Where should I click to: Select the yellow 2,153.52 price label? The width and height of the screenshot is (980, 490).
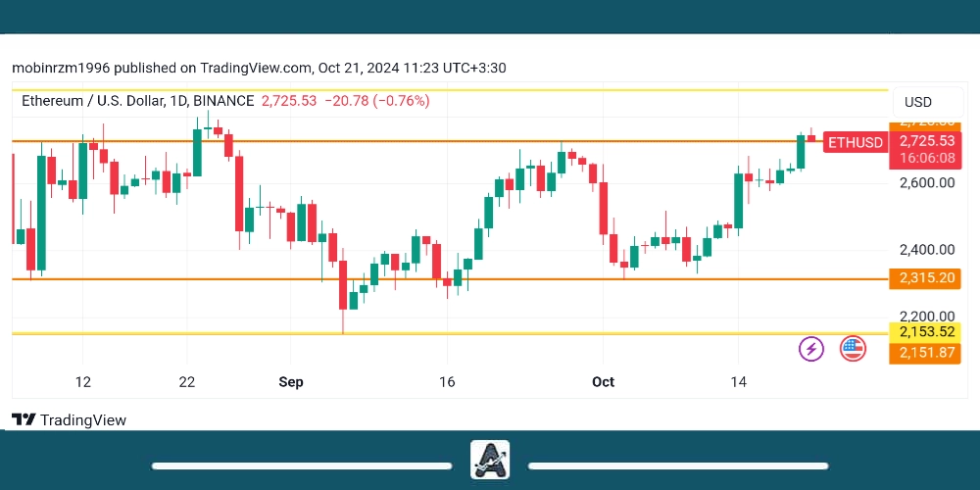(x=926, y=331)
